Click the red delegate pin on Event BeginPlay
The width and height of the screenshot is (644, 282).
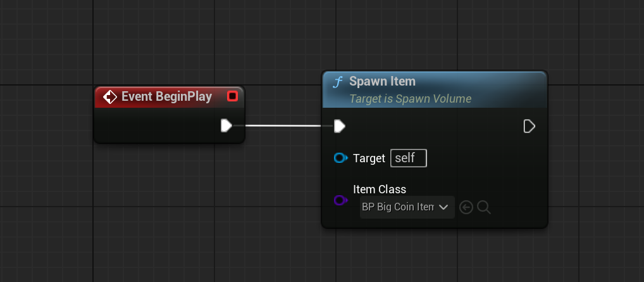[x=232, y=96]
